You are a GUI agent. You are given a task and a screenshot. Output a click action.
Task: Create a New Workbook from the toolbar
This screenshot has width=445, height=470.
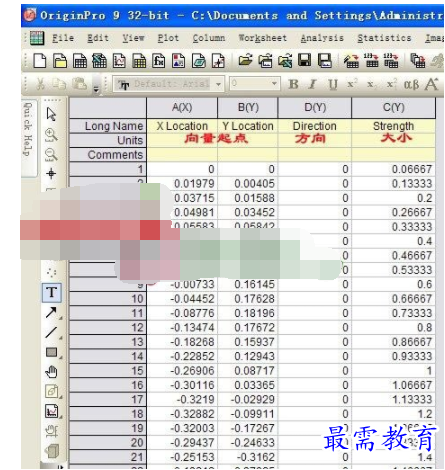click(80, 61)
